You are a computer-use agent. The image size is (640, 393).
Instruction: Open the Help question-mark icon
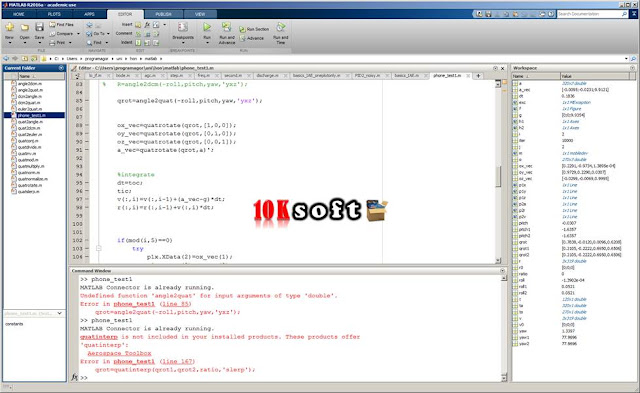click(551, 14)
